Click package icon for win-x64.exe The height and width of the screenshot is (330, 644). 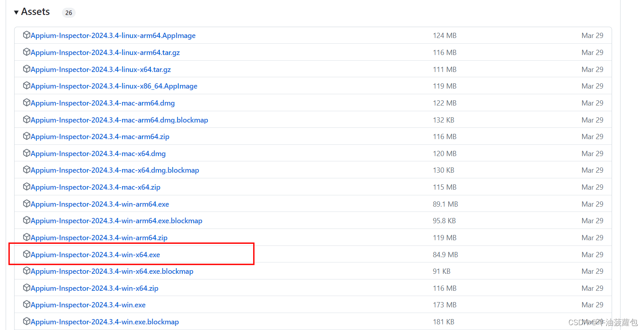(27, 254)
